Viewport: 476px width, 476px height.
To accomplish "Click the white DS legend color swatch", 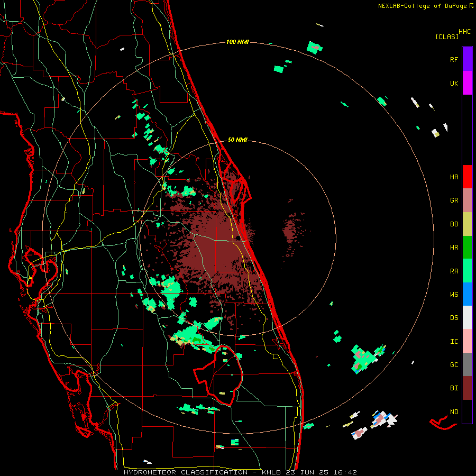I will click(467, 317).
